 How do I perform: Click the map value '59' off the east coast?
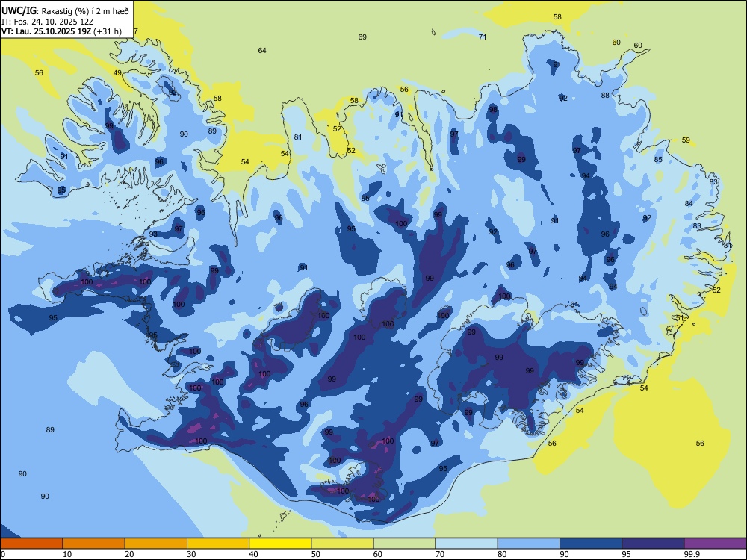(686, 140)
